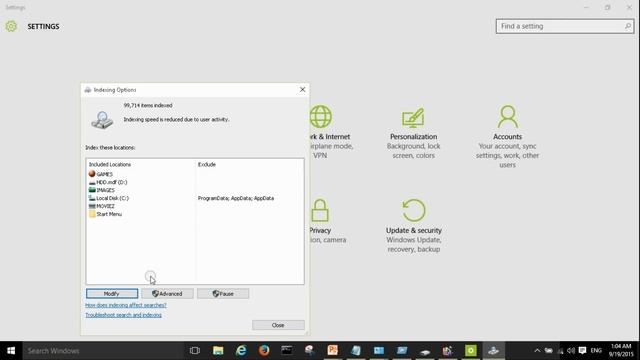Viewport: 640px width, 360px height.
Task: Click the Modify button in Indexing Options
Action: click(112, 293)
